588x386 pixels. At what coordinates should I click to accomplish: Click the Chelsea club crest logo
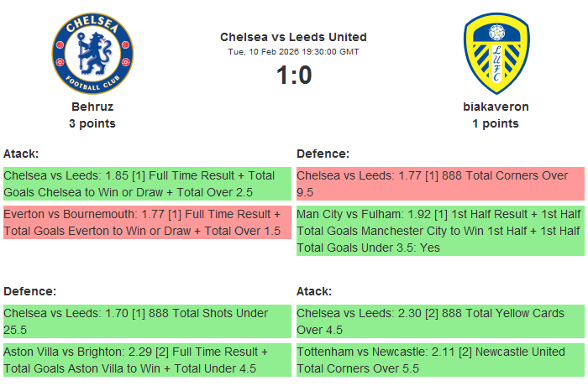pyautogui.click(x=92, y=54)
